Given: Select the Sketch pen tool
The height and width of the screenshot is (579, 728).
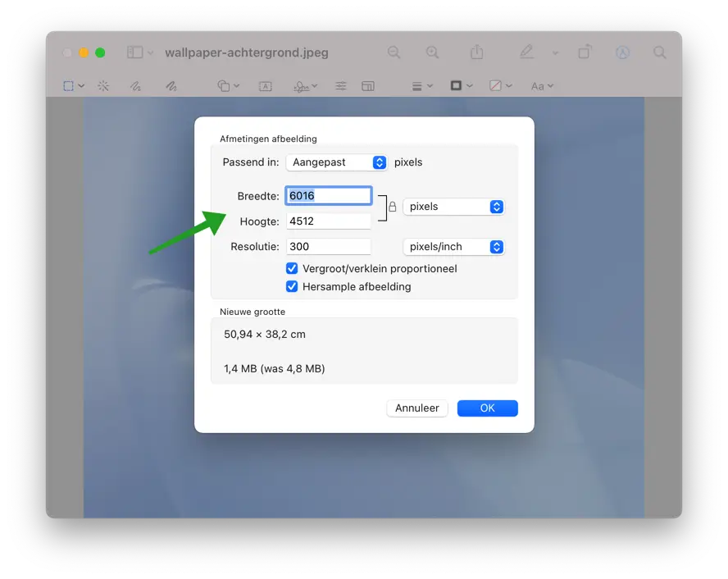Looking at the screenshot, I should coord(135,86).
